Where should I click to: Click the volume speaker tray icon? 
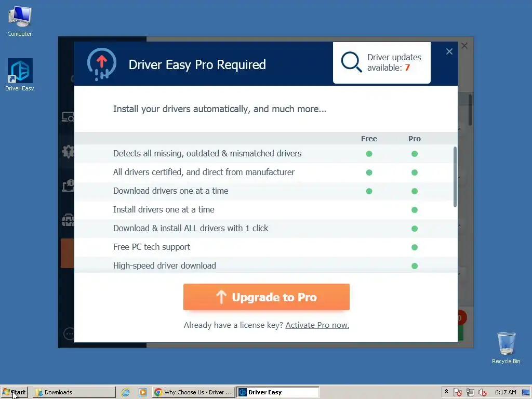click(x=482, y=392)
